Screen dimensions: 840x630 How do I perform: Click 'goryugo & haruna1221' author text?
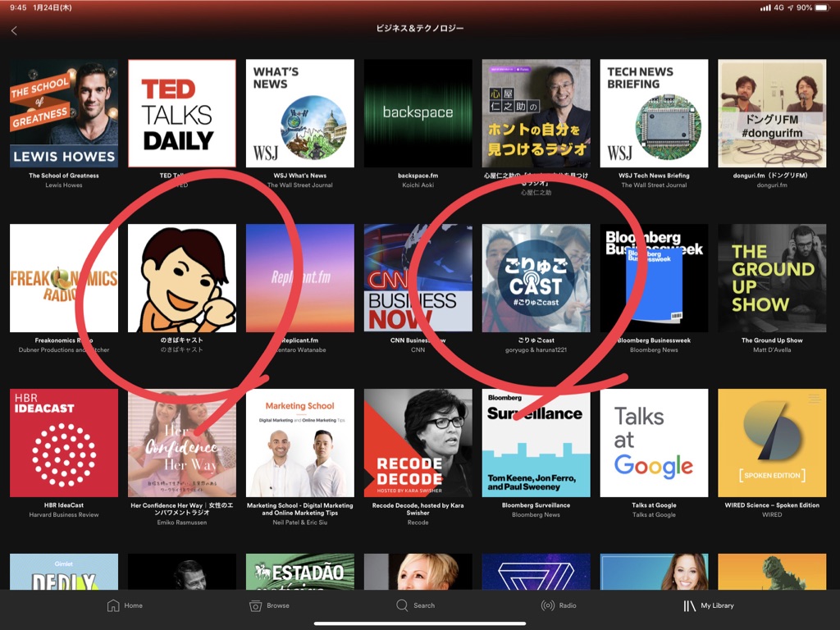(x=536, y=349)
